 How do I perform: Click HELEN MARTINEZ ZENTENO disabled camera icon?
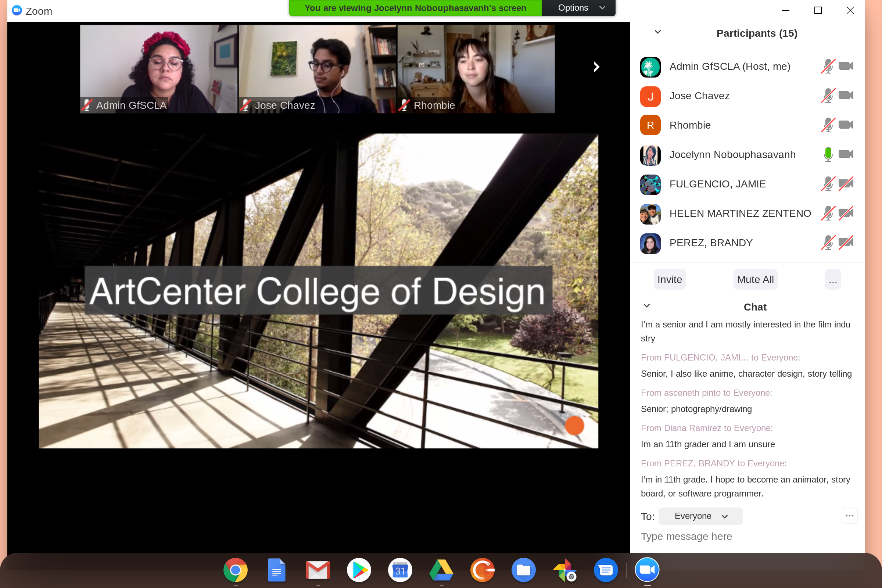click(846, 213)
